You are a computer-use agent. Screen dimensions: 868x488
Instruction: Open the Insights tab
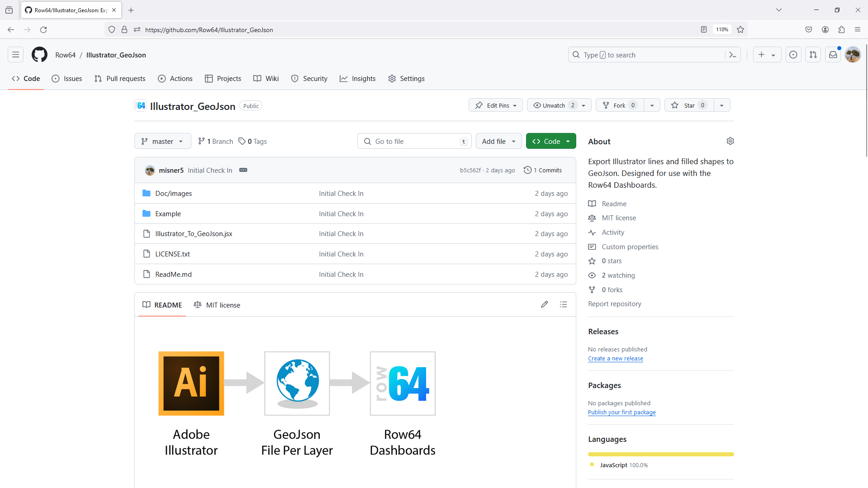coord(358,78)
